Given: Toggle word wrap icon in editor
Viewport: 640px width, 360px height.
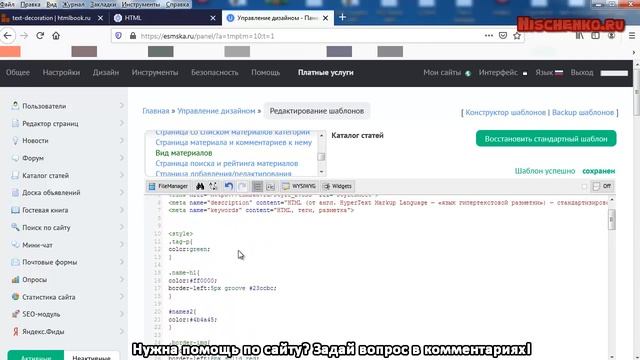Looking at the screenshot, I should 271,186.
